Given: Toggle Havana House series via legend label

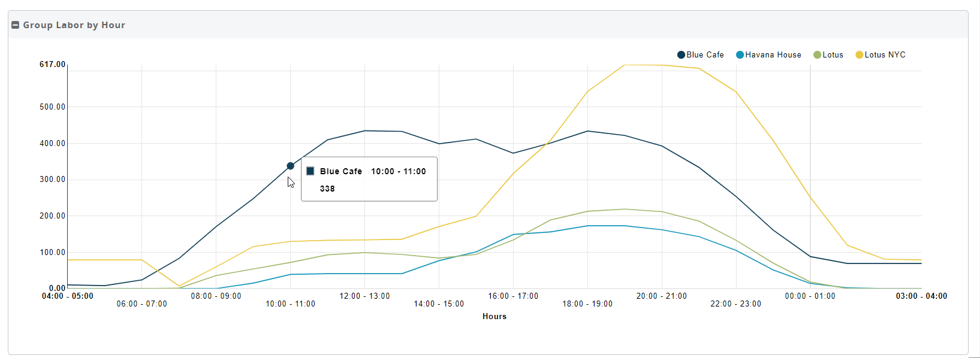Looking at the screenshot, I should coord(773,55).
